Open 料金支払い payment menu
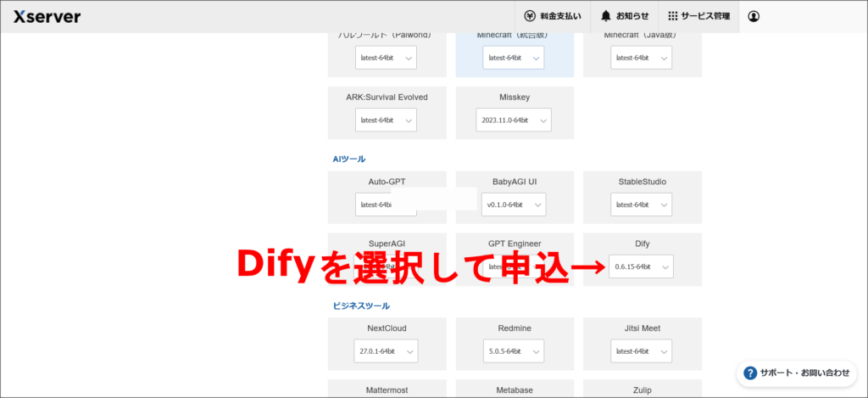 [553, 17]
